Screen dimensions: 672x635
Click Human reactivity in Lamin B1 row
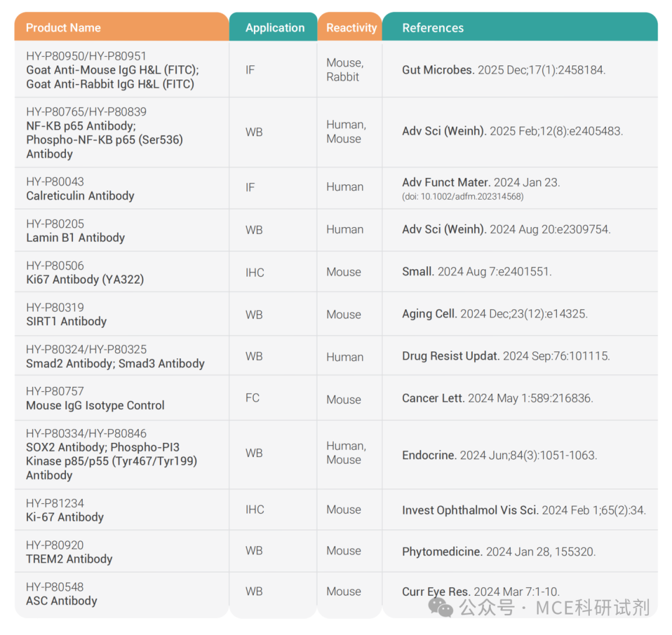point(345,229)
